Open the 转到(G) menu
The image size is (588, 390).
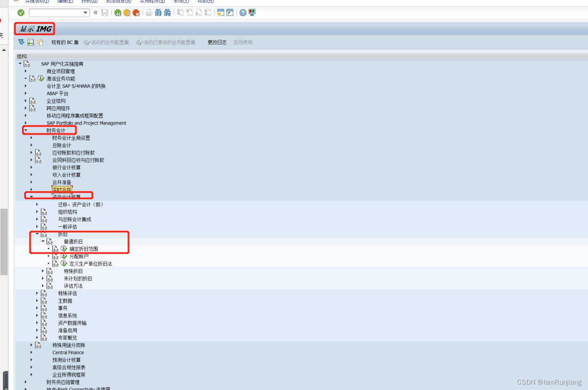pyautogui.click(x=90, y=1)
